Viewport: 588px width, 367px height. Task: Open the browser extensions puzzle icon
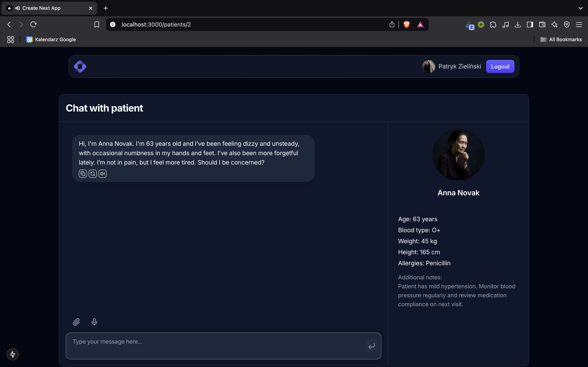493,24
